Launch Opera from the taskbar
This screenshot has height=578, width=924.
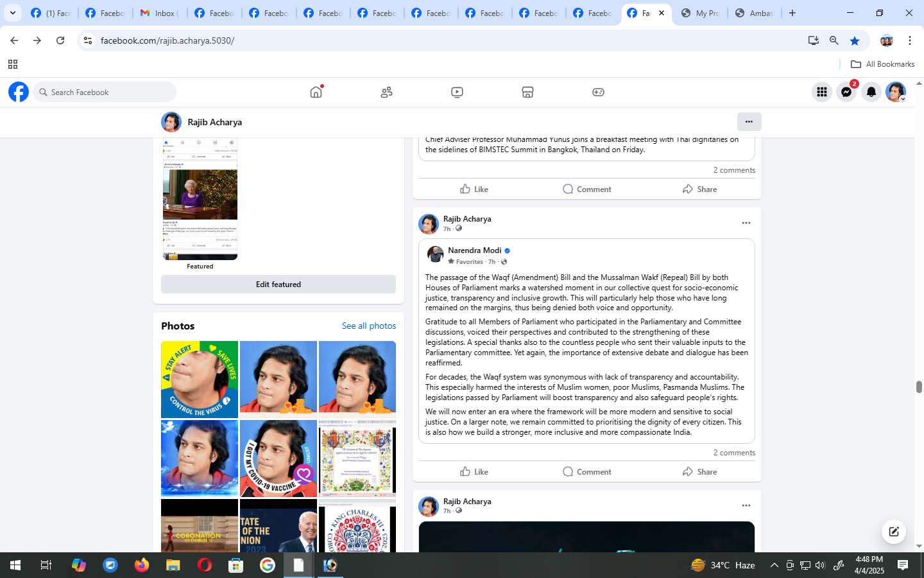click(x=204, y=565)
